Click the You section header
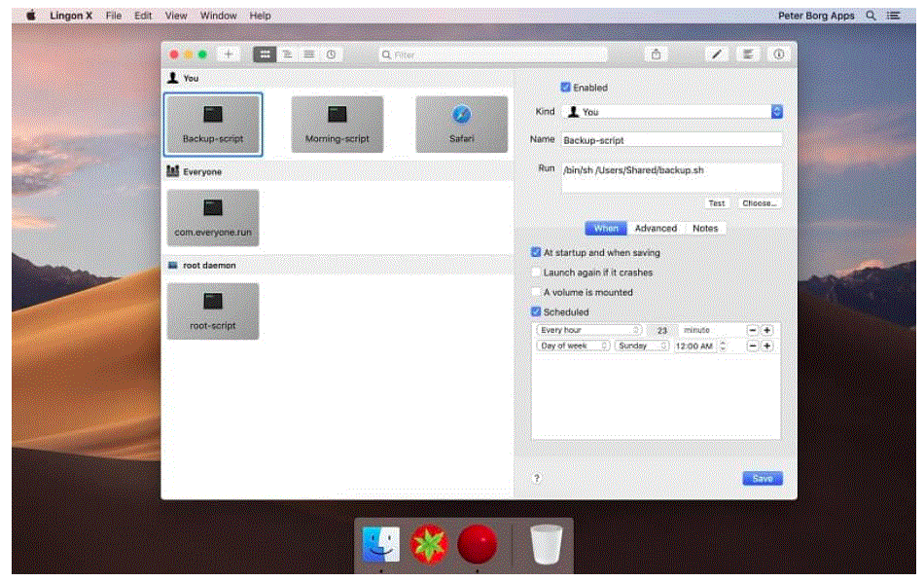924x582 pixels. click(x=338, y=79)
